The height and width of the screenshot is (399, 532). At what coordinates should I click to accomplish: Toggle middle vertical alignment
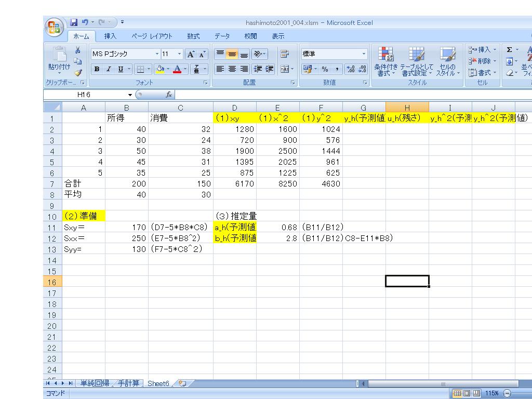232,54
